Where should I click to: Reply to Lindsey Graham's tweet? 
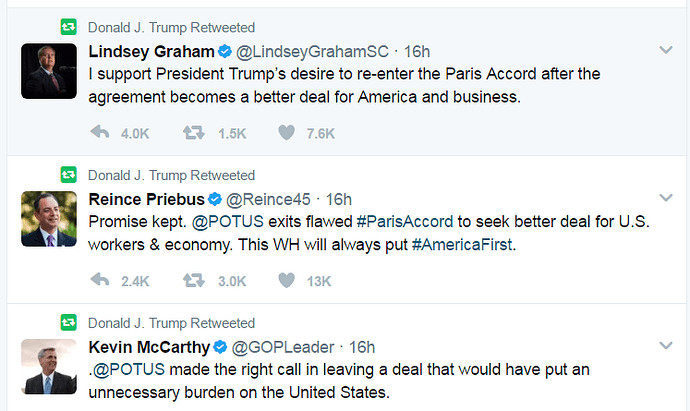(100, 133)
